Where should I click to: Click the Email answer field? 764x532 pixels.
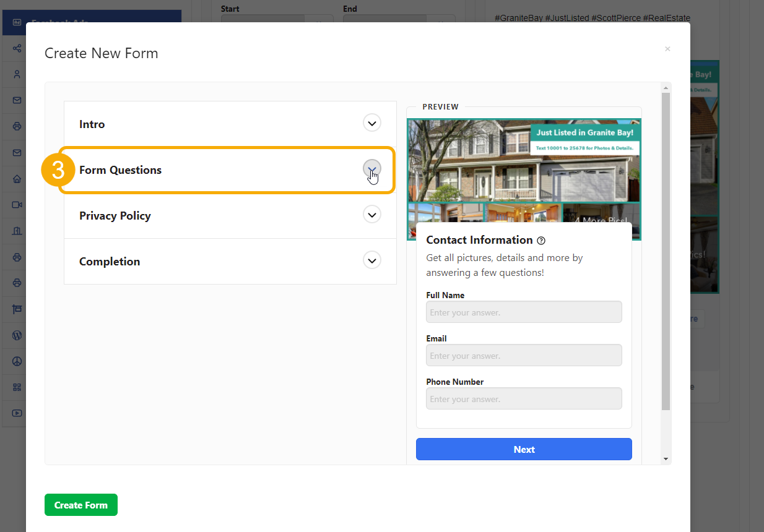tap(523, 355)
